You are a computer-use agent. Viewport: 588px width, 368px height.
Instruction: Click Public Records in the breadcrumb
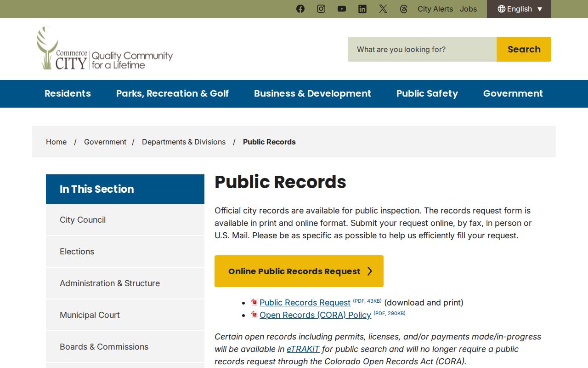(x=269, y=142)
